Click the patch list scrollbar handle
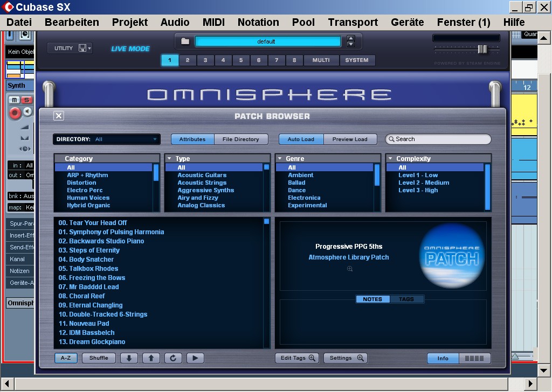The height and width of the screenshot is (392, 552). [266, 221]
